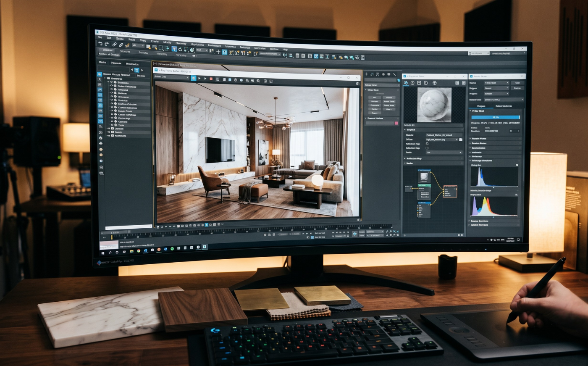Browse texture with folder icon next to Diffuse
Viewport: 588px width, 366px height.
(x=461, y=140)
